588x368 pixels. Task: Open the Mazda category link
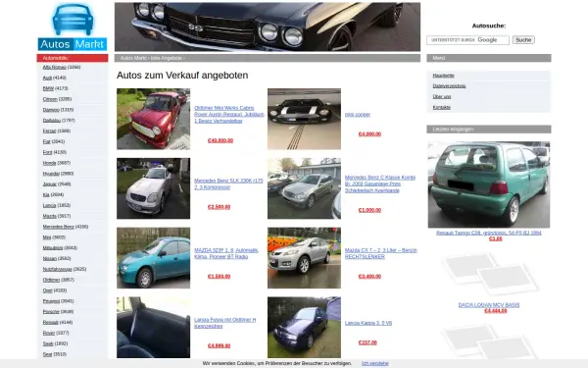pos(50,216)
